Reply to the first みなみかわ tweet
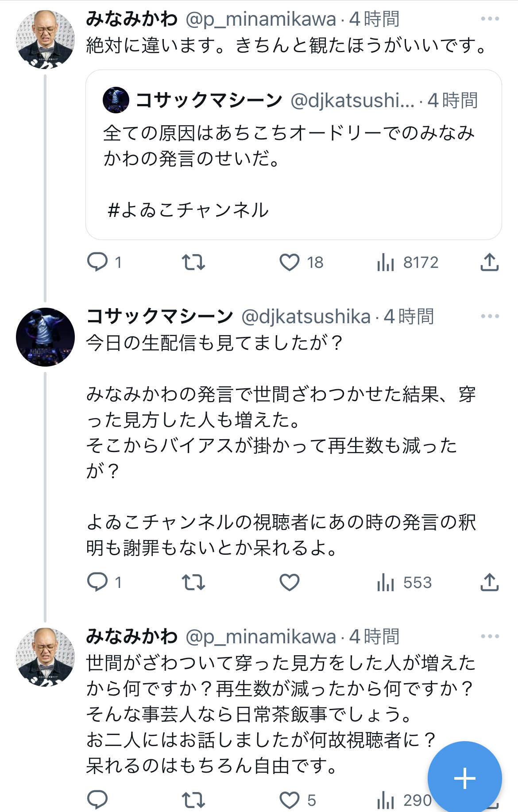The width and height of the screenshot is (518, 812). (x=97, y=262)
